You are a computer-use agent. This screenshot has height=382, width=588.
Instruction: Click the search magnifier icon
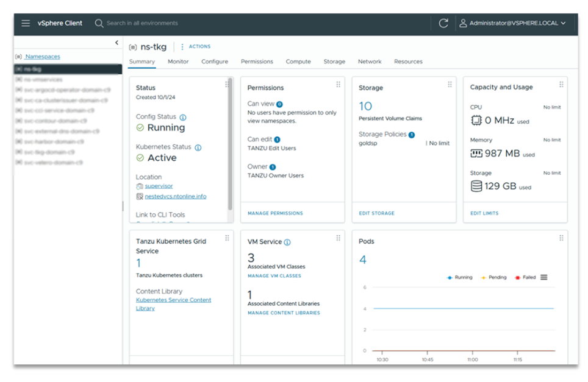[99, 23]
